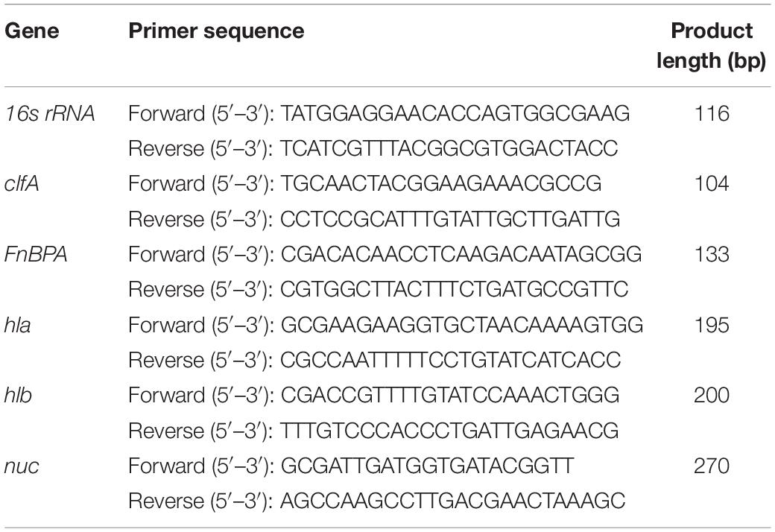The height and width of the screenshot is (532, 775).
Task: Click the hla forward primer GCGAAGAAGGTGCTAACAAAAGTGG
Action: tap(462, 326)
